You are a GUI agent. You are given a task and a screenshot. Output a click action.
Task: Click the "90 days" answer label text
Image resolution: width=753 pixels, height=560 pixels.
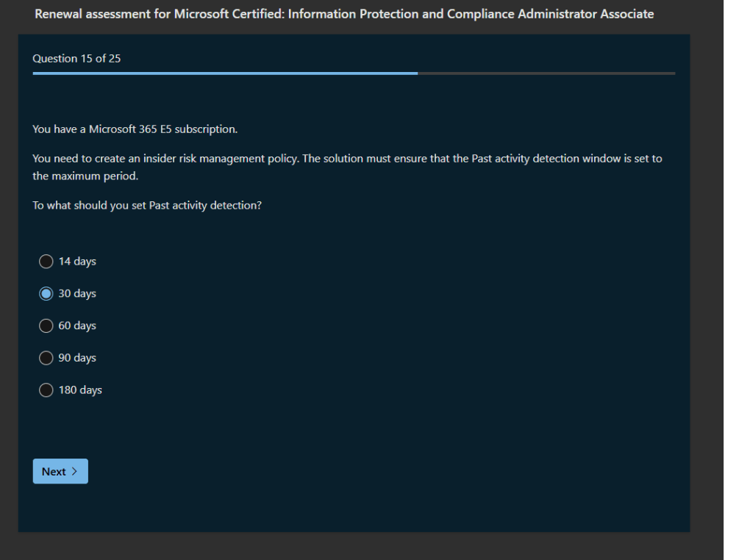(x=77, y=358)
